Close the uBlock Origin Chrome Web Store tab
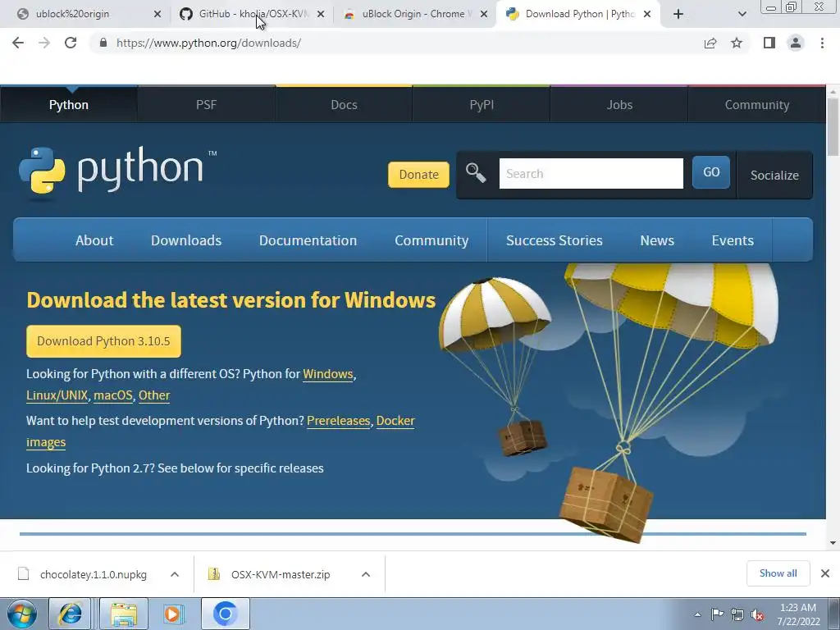840x630 pixels. pyautogui.click(x=484, y=15)
